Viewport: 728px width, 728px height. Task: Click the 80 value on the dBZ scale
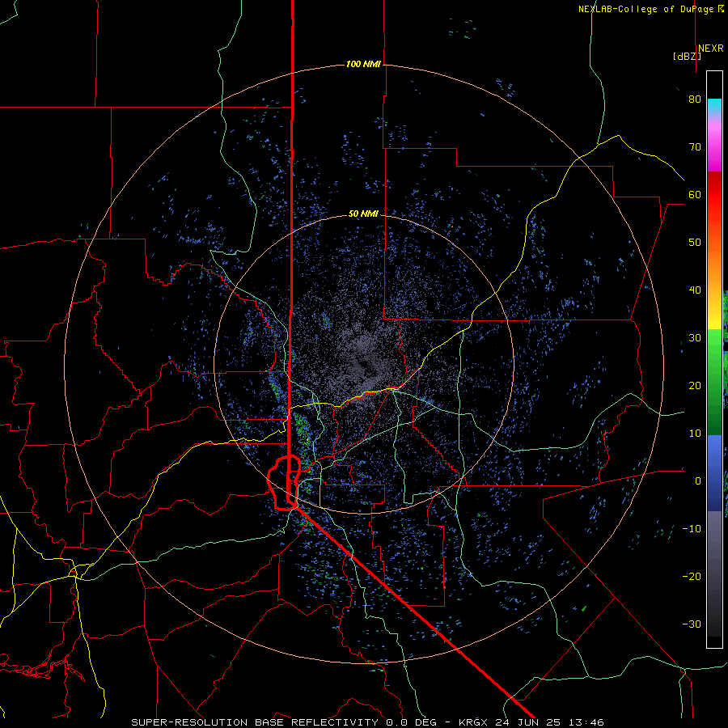click(x=695, y=99)
